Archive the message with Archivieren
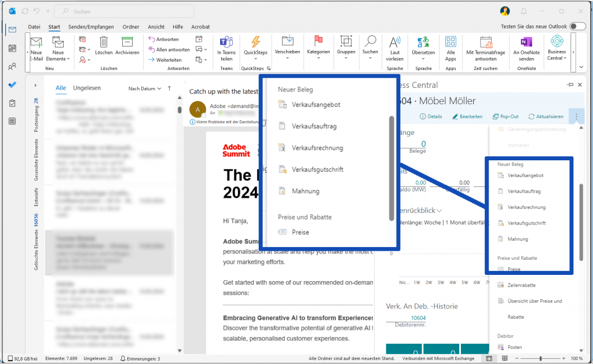This screenshot has height=364, width=593. (127, 46)
